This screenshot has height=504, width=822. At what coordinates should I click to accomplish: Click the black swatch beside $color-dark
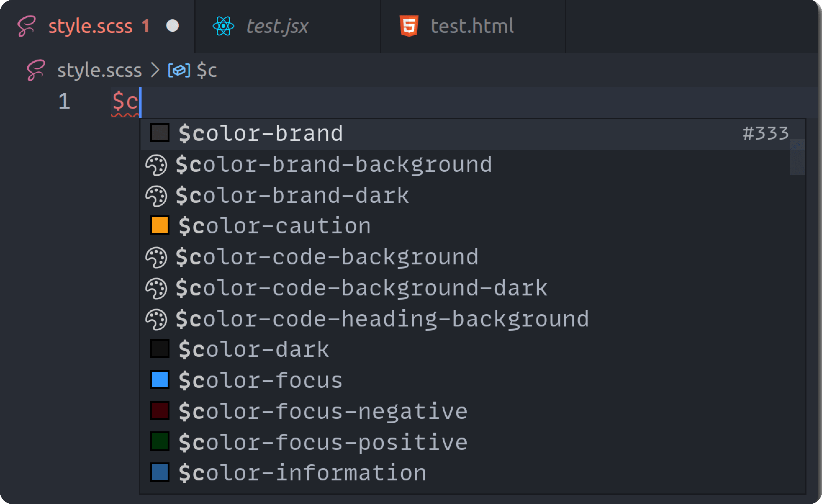[x=160, y=349]
